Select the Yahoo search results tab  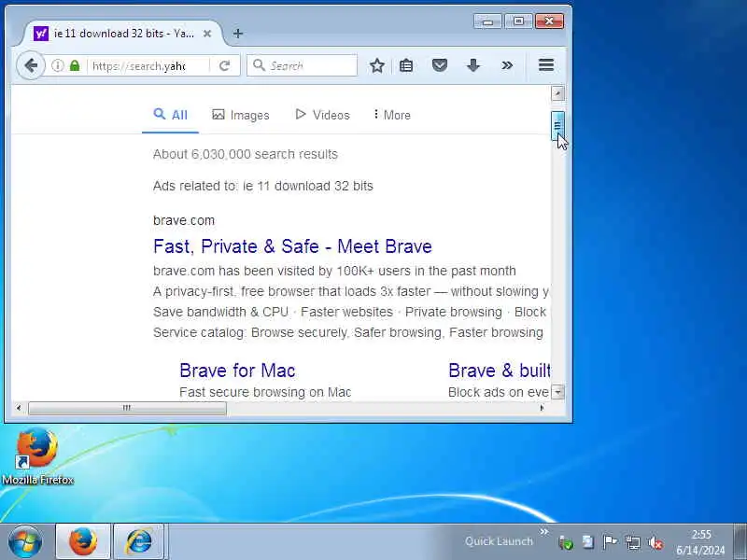(123, 34)
